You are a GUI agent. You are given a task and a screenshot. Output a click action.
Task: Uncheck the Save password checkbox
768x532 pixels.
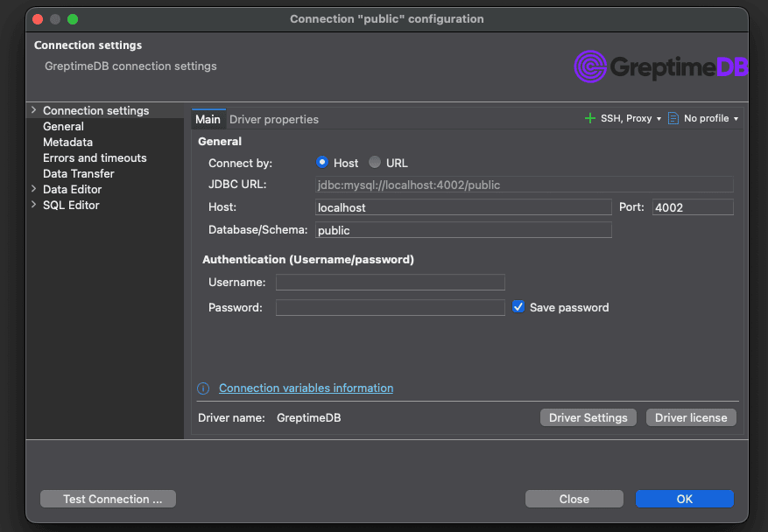pyautogui.click(x=518, y=307)
